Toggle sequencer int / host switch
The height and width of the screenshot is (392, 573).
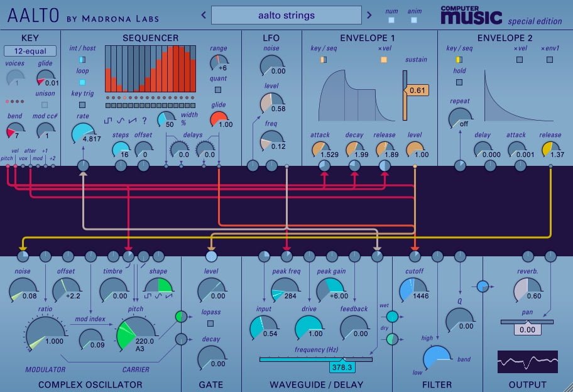[x=82, y=59]
